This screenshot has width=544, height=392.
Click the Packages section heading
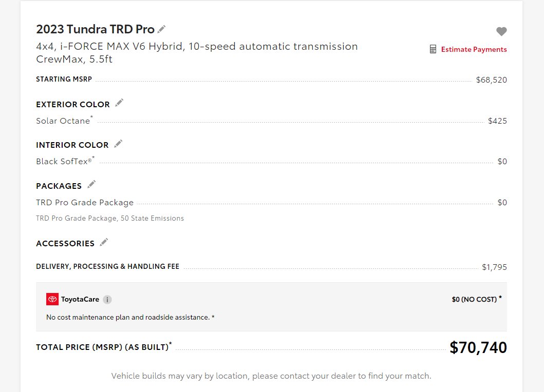(x=59, y=186)
